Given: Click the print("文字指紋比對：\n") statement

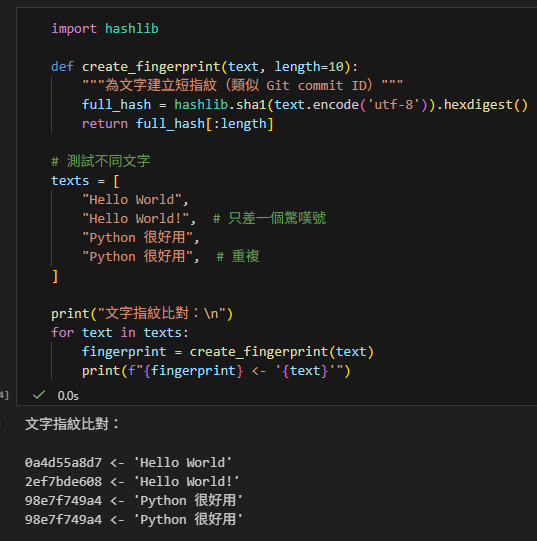Looking at the screenshot, I should [x=142, y=313].
